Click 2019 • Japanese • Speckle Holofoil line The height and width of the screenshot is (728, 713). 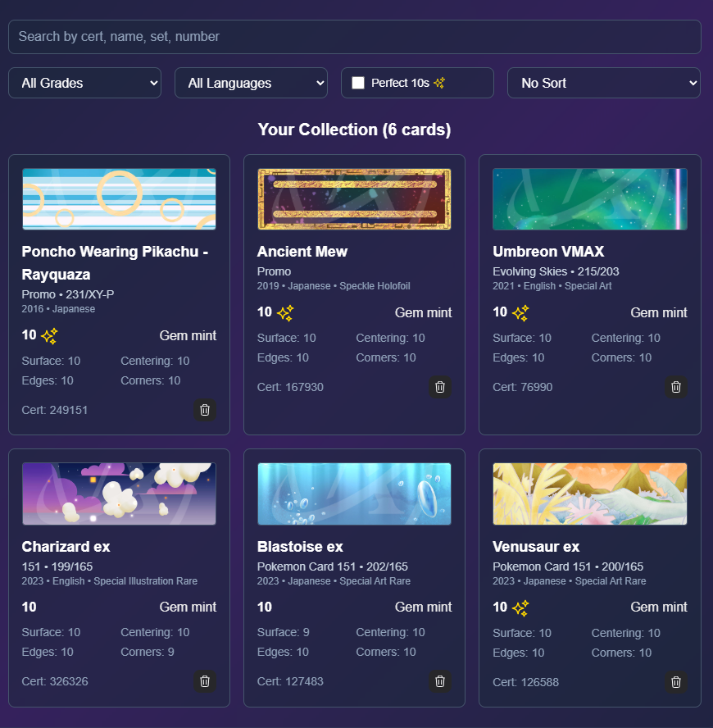[x=334, y=286]
